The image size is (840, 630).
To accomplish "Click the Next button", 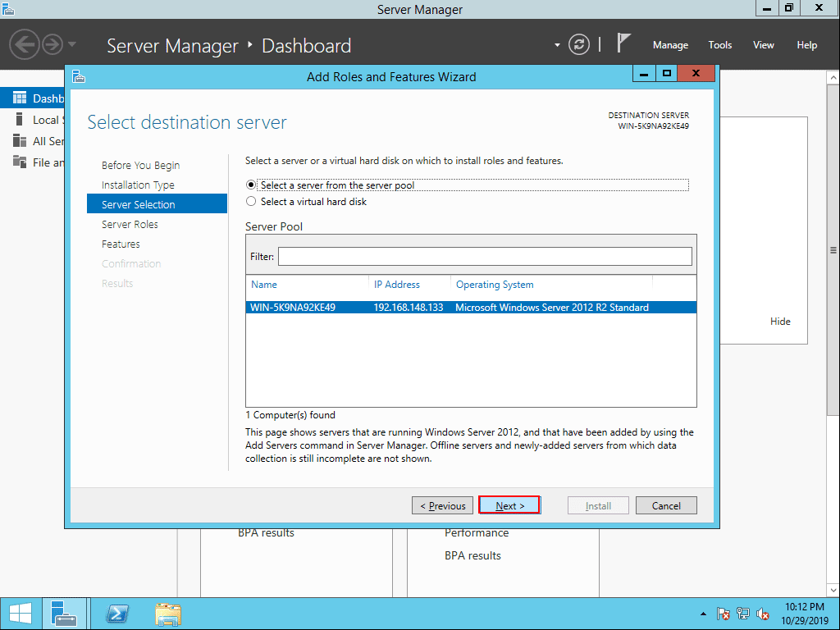I will tap(509, 505).
